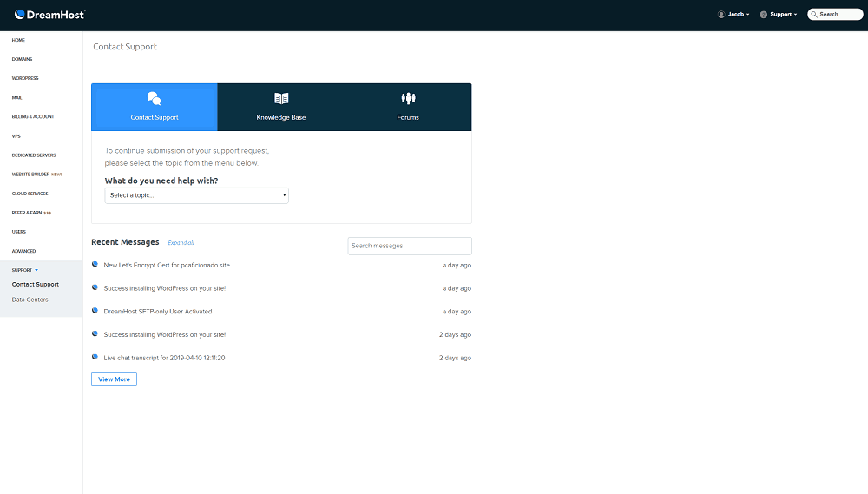Image resolution: width=868 pixels, height=494 pixels.
Task: Click the icon beside DreamHost SFTP-only User Activated
Action: 95,311
